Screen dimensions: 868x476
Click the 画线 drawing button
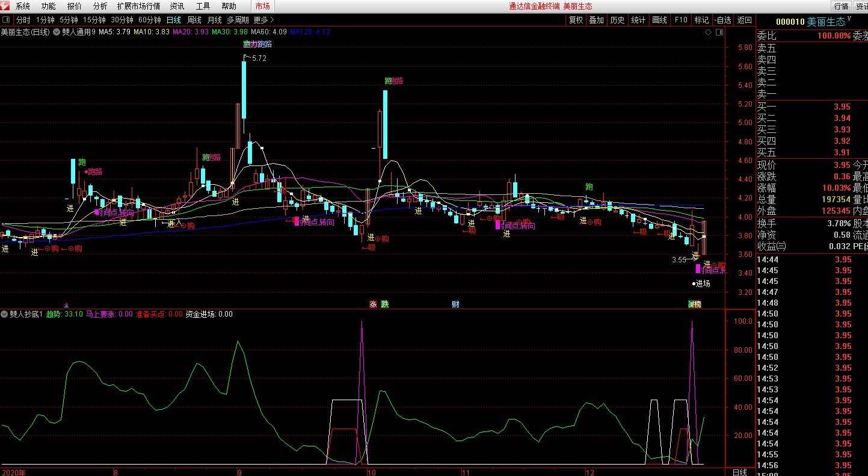tap(659, 20)
